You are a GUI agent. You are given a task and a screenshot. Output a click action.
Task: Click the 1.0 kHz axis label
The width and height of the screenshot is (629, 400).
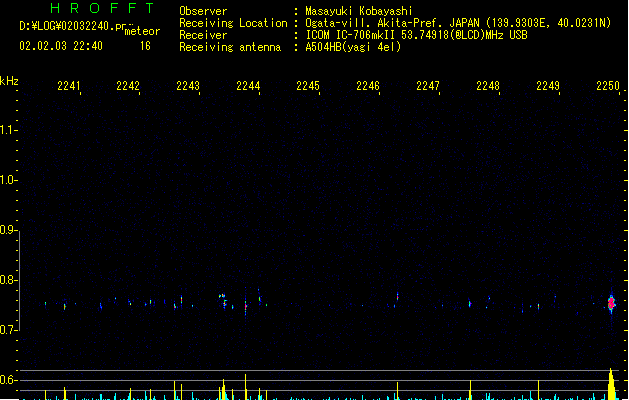8,180
